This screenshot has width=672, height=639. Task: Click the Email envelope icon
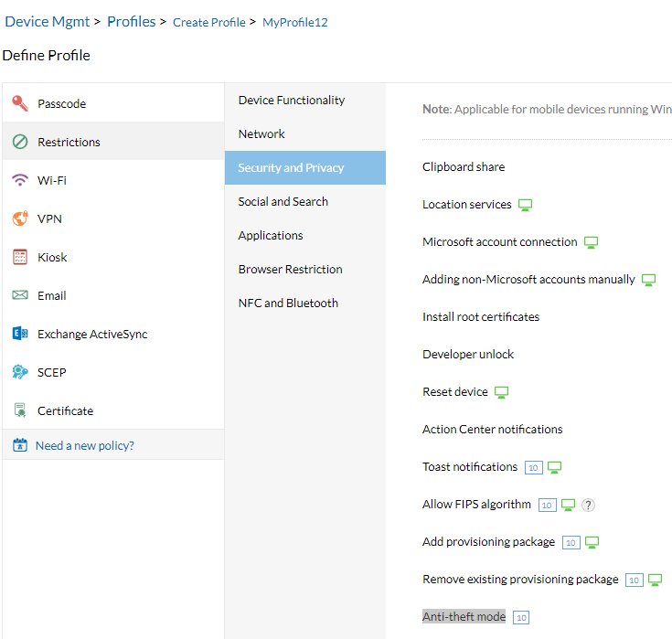click(20, 295)
